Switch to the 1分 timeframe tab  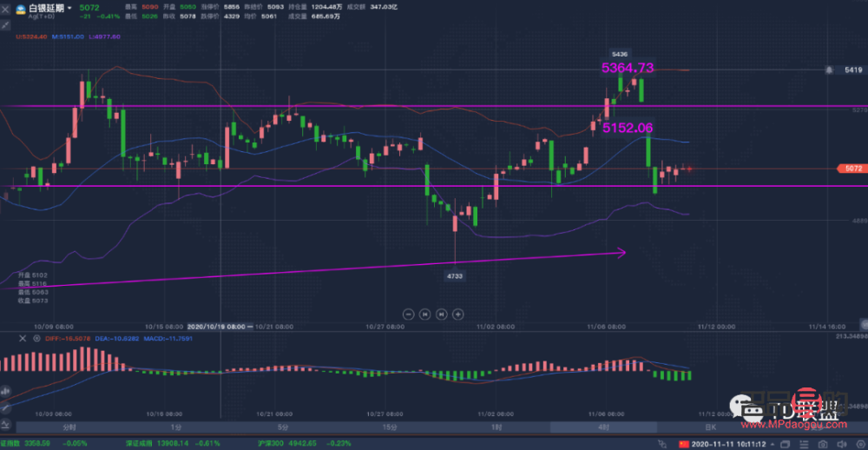(176, 427)
